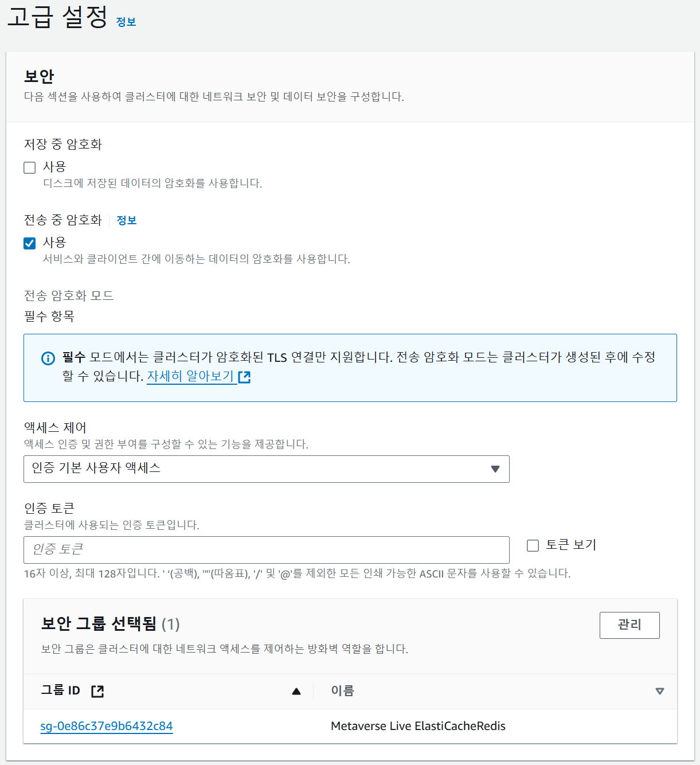
Task: Click external link icon beside 자세히 알아보기
Action: [x=244, y=377]
